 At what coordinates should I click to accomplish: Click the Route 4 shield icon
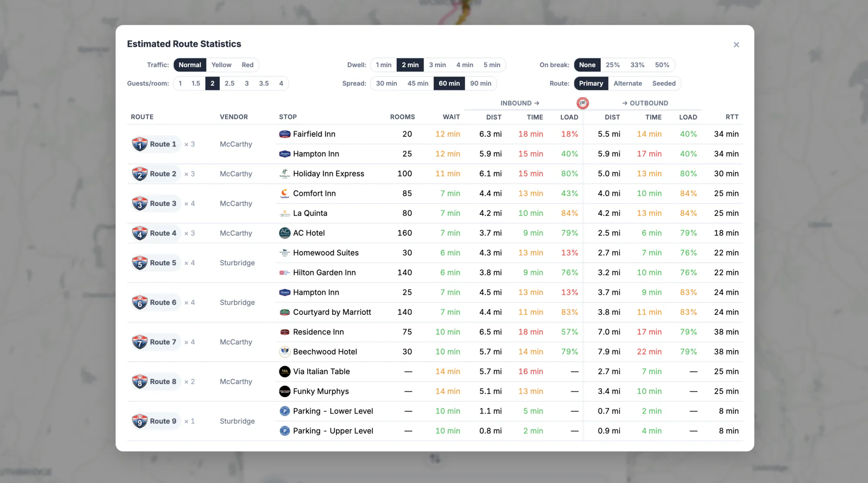point(140,233)
